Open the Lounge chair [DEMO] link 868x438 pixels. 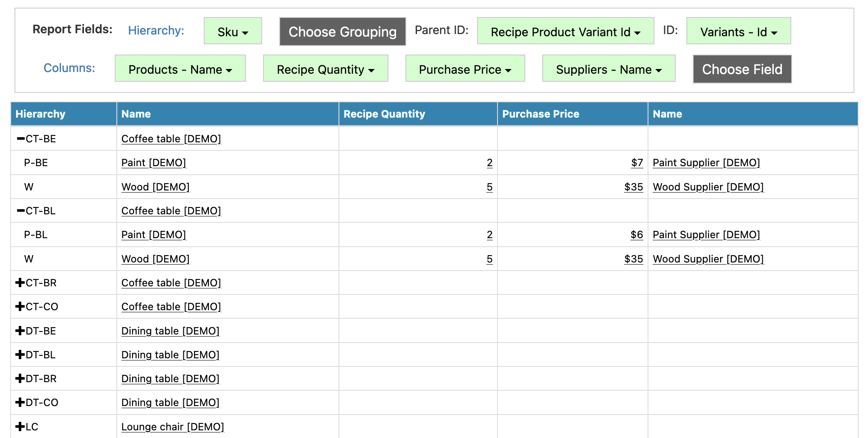[x=173, y=426]
